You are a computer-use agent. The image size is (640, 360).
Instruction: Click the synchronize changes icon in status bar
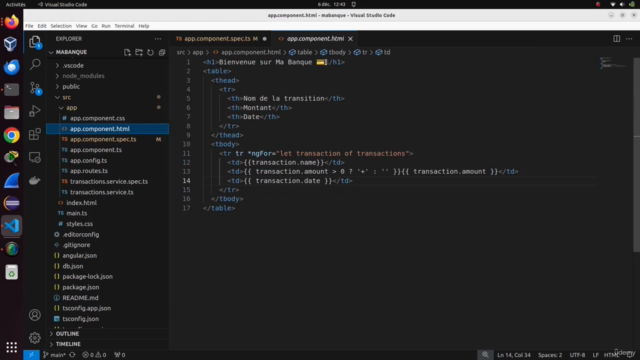point(72,355)
